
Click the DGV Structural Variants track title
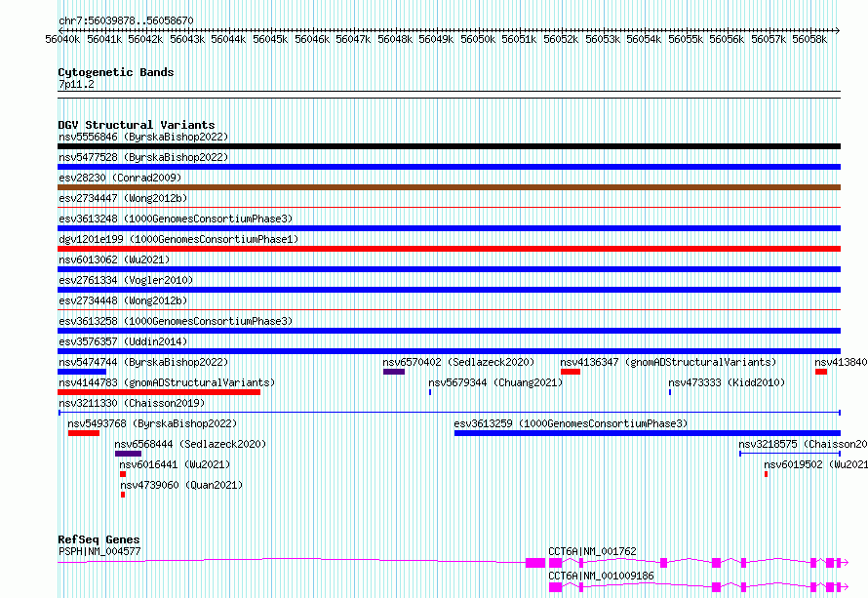coord(137,125)
